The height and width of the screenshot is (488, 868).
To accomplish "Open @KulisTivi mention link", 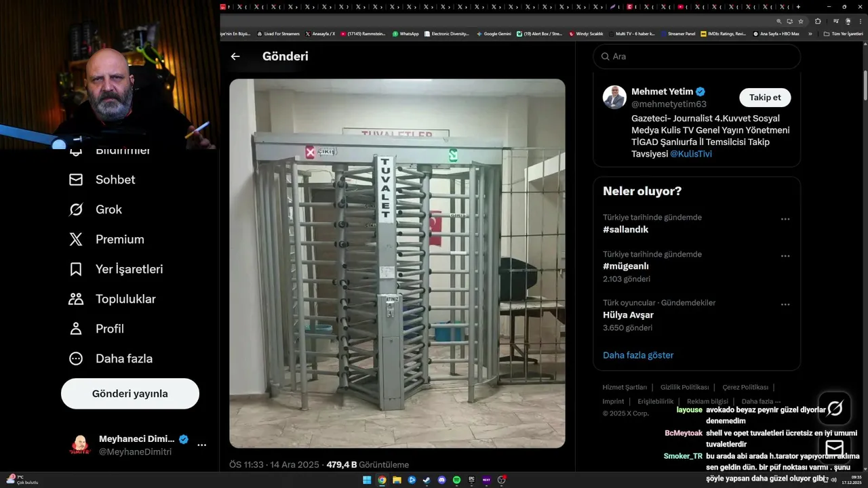I will point(691,154).
